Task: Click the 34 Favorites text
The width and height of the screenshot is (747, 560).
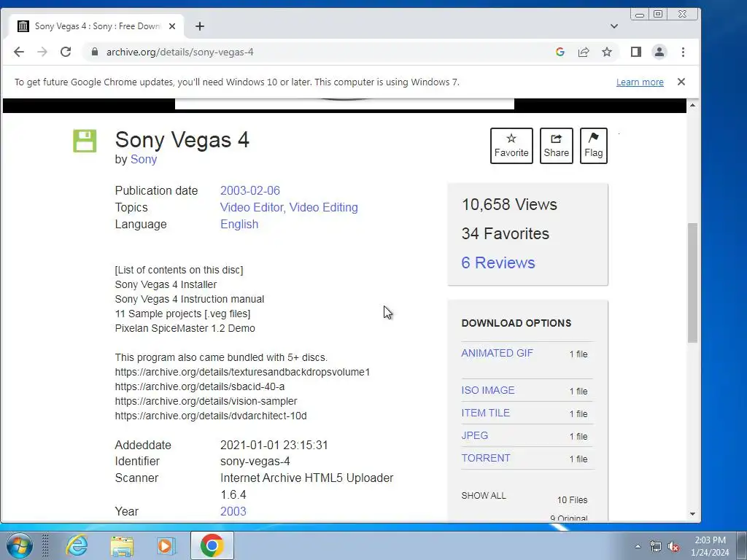Action: [x=505, y=233]
